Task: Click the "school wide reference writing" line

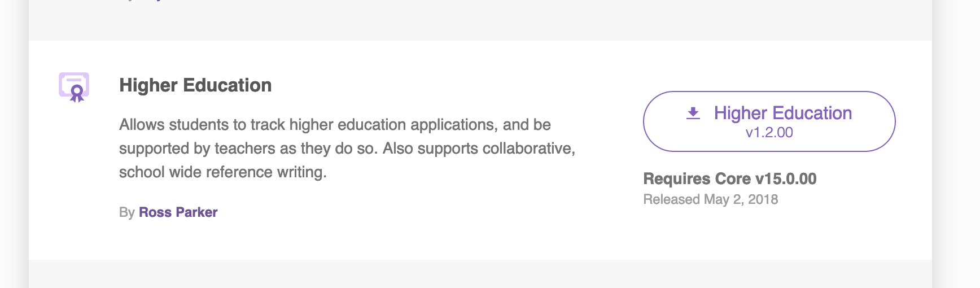Action: pyautogui.click(x=223, y=172)
